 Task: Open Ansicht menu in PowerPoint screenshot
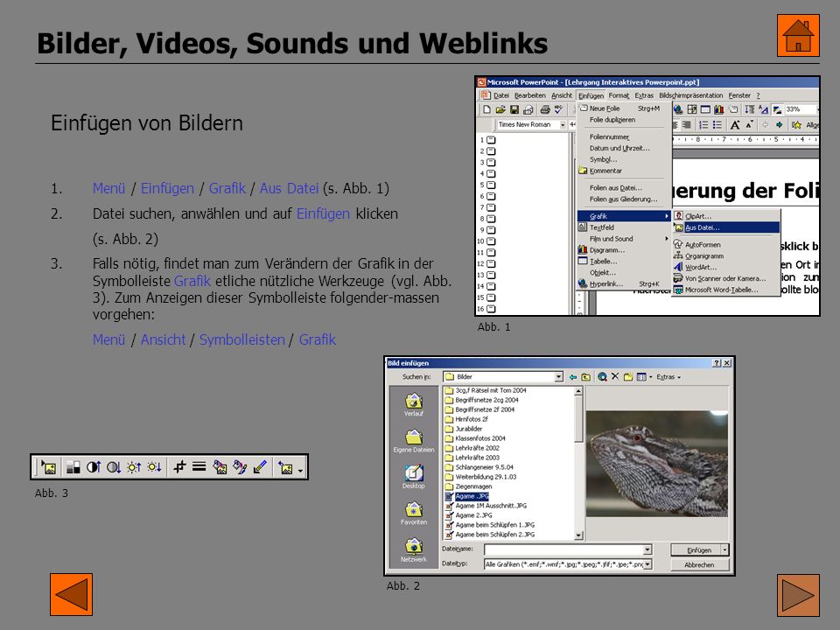point(562,95)
